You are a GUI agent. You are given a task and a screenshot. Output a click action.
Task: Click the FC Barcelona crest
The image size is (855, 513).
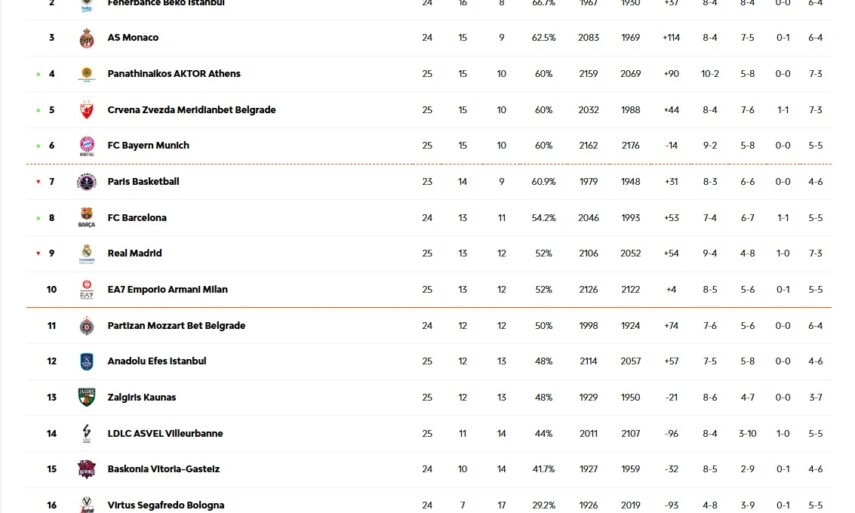tap(87, 218)
